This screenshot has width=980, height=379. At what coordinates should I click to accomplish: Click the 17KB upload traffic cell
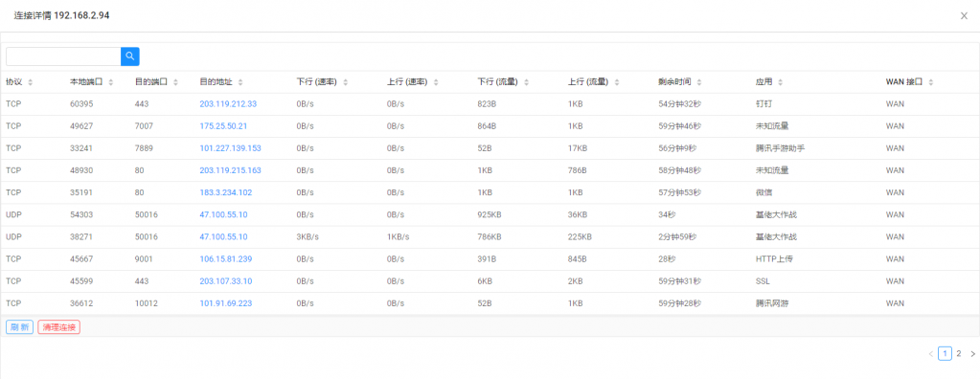tap(578, 148)
